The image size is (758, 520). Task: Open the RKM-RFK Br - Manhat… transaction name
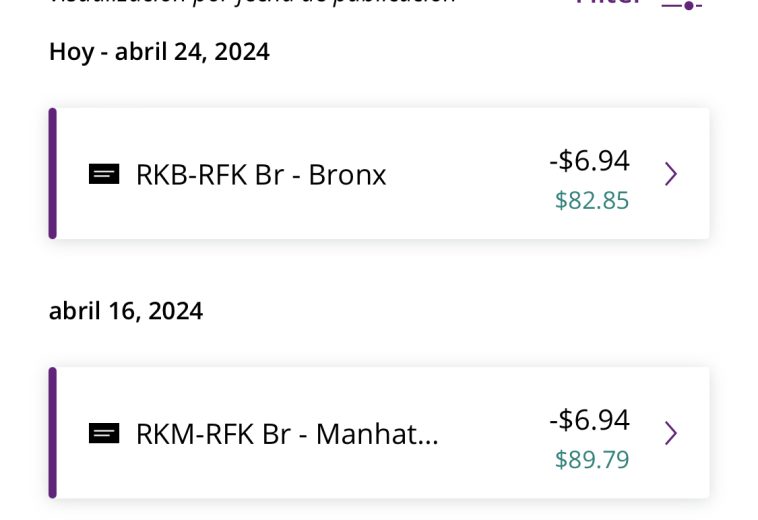(x=287, y=433)
